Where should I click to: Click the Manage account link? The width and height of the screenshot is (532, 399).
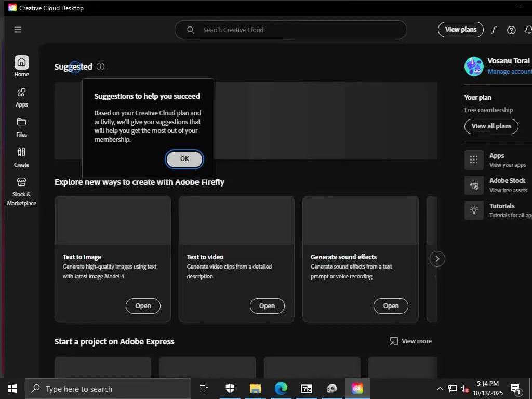click(x=510, y=72)
